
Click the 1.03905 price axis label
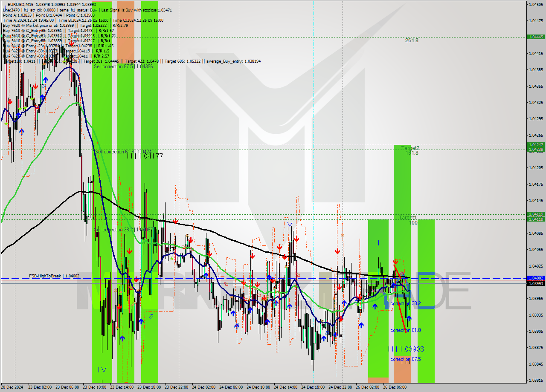coord(536,331)
